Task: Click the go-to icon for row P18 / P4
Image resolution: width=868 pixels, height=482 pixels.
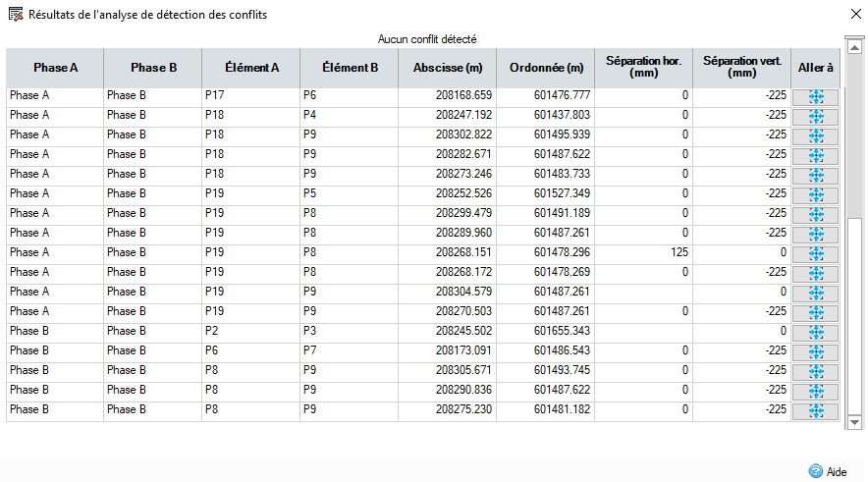Action: pos(815,116)
